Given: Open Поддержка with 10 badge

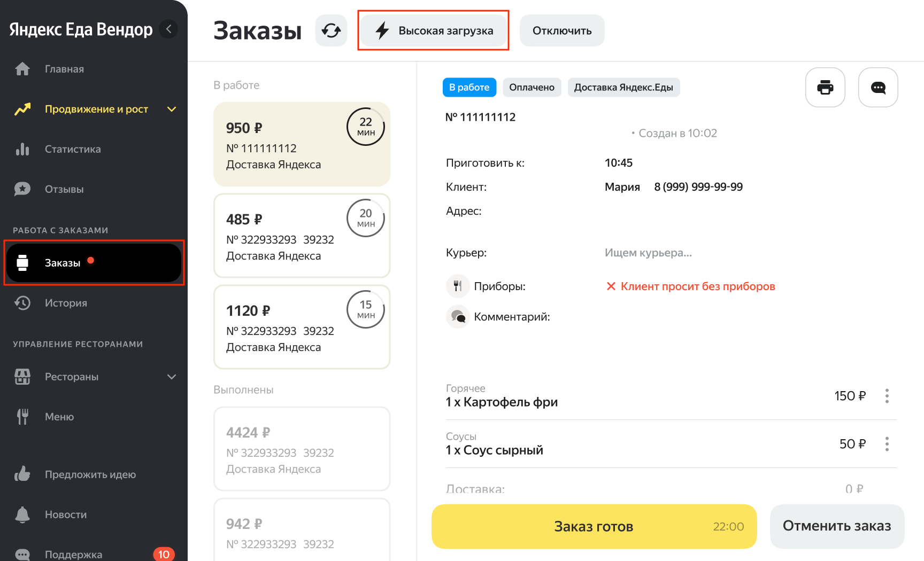Looking at the screenshot, I should (x=94, y=555).
